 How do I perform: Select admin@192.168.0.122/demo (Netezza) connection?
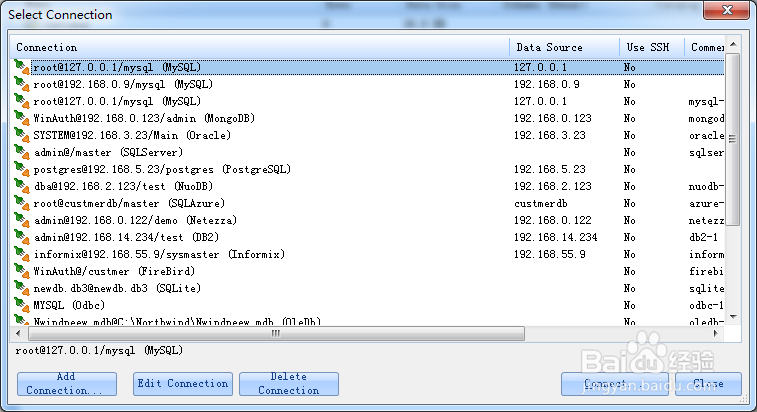coord(135,220)
